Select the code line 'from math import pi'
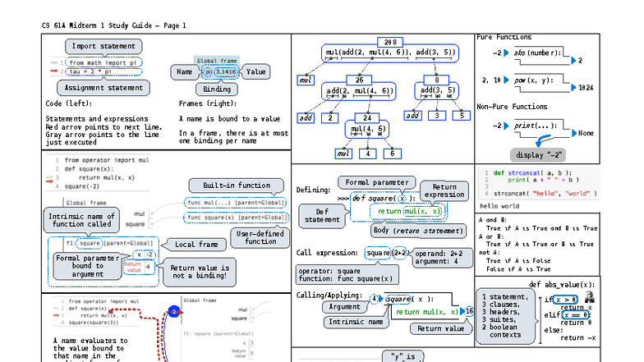The height and width of the screenshot is (362, 644). tap(103, 62)
